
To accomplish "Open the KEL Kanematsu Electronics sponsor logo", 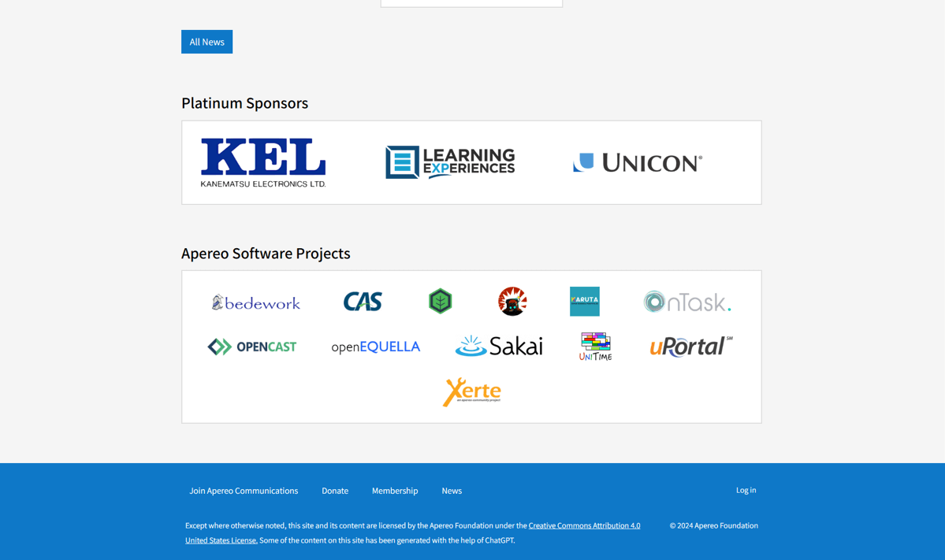I will click(263, 163).
